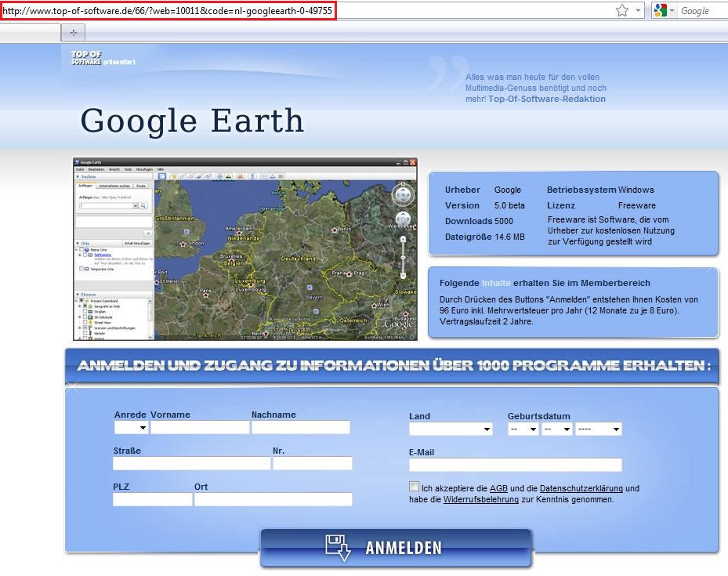Open the Widerrufsbelehrung link

(x=481, y=499)
